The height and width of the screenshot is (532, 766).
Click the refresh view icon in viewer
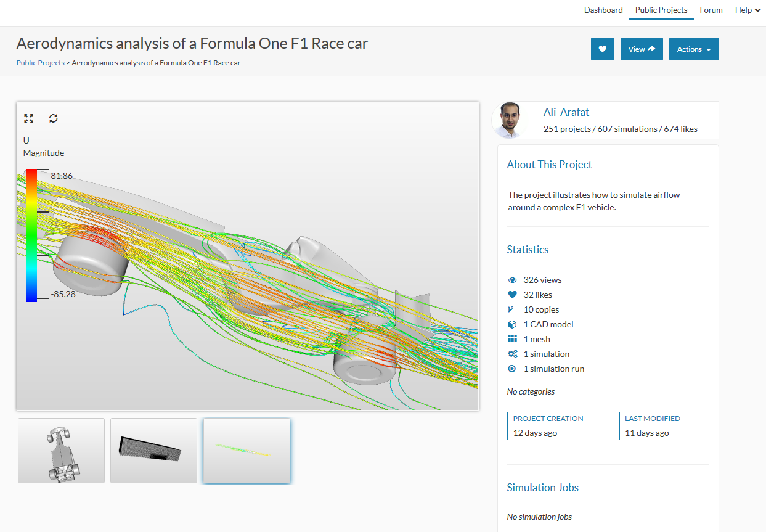(x=54, y=118)
